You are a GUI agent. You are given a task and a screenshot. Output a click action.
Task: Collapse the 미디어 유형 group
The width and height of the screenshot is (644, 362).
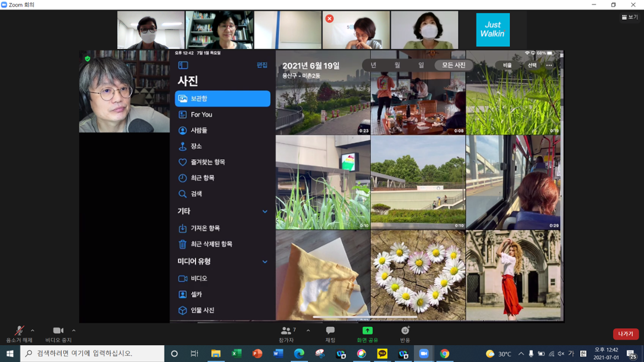pos(265,261)
